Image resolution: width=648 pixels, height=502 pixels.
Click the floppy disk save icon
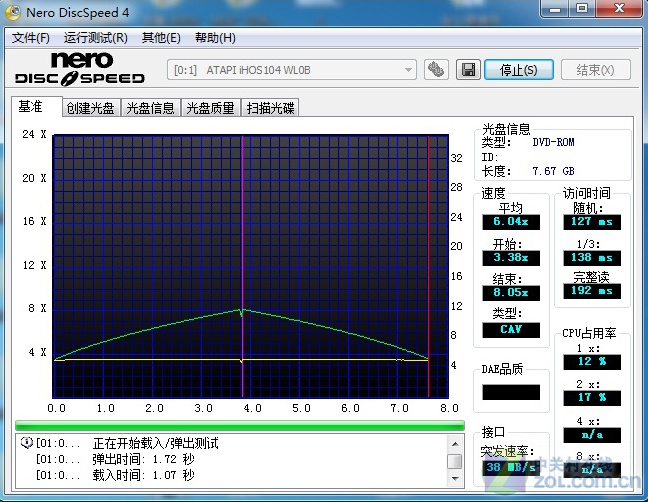pyautogui.click(x=468, y=69)
